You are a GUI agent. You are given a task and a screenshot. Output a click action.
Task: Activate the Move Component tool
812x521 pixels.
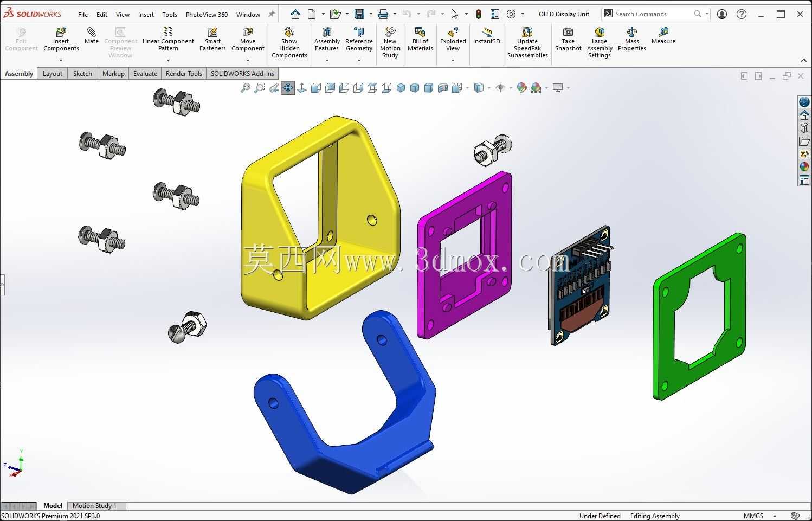click(x=248, y=39)
